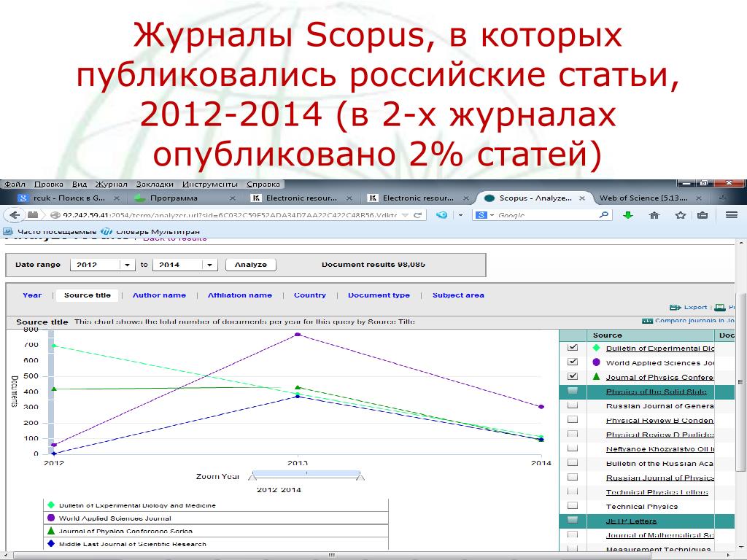This screenshot has height=560, width=747.
Task: Open the Вид menu
Action: 79,184
